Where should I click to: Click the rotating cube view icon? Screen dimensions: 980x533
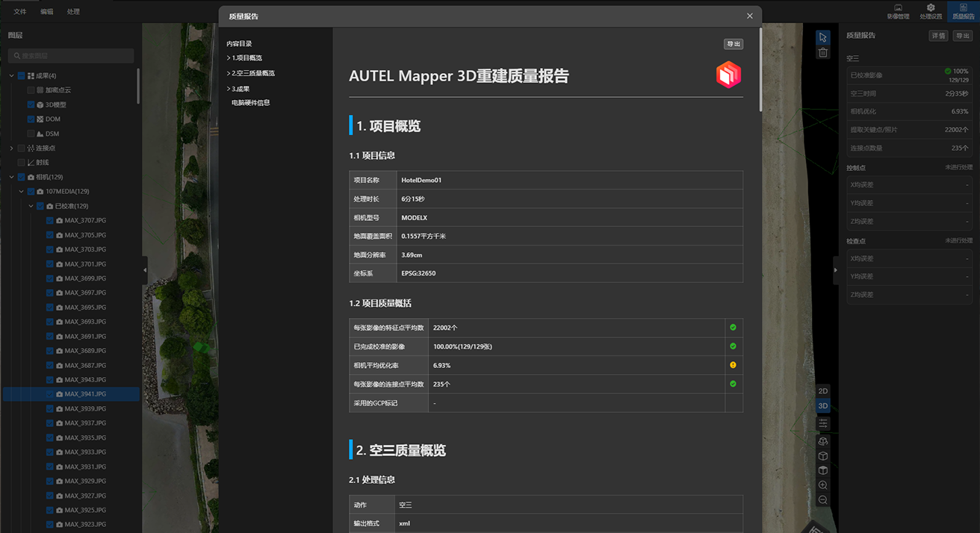822,442
